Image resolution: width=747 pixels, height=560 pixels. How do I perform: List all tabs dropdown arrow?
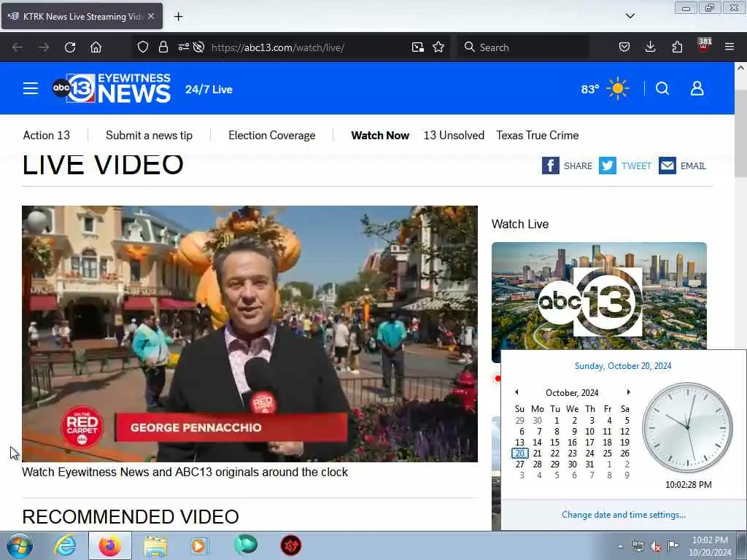click(630, 16)
